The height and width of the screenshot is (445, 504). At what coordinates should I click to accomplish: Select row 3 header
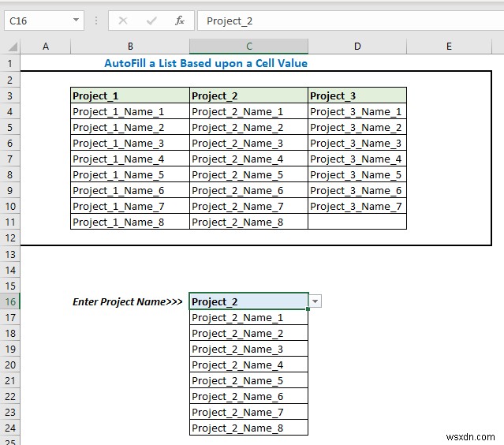pyautogui.click(x=10, y=95)
